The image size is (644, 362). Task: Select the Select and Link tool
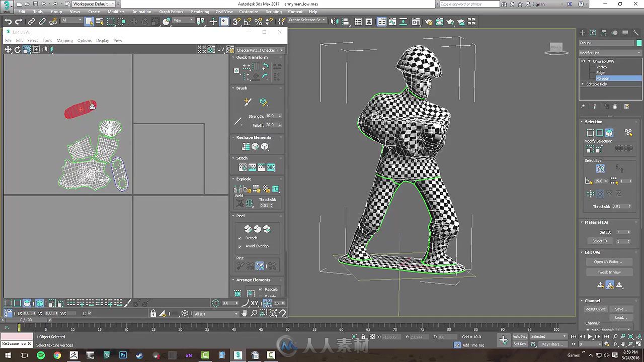[x=31, y=22]
